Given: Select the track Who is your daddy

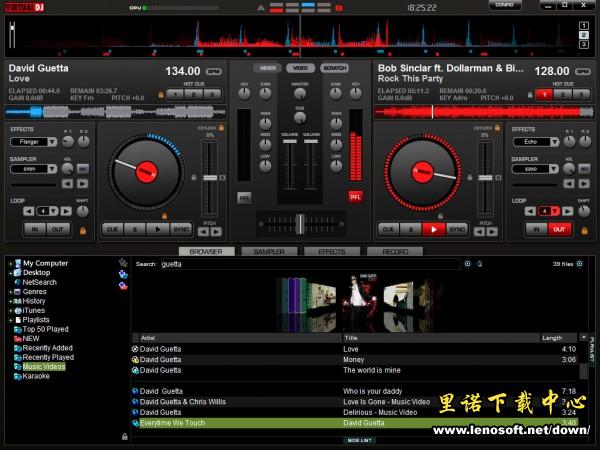Looking at the screenshot, I should tap(354, 391).
